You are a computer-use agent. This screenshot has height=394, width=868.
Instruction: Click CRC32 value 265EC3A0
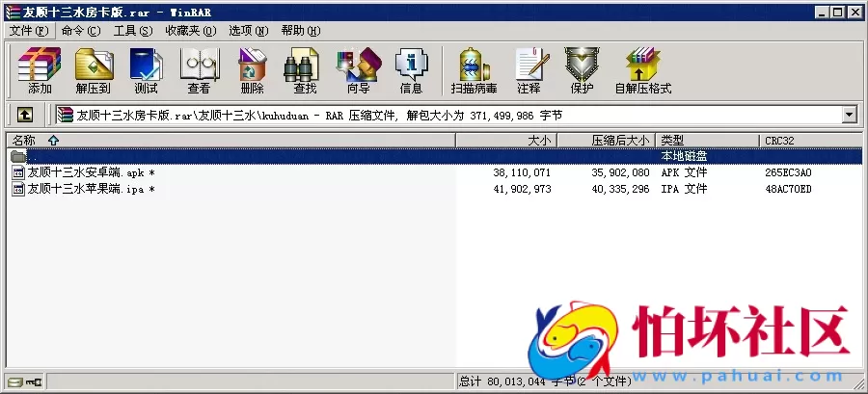[788, 173]
